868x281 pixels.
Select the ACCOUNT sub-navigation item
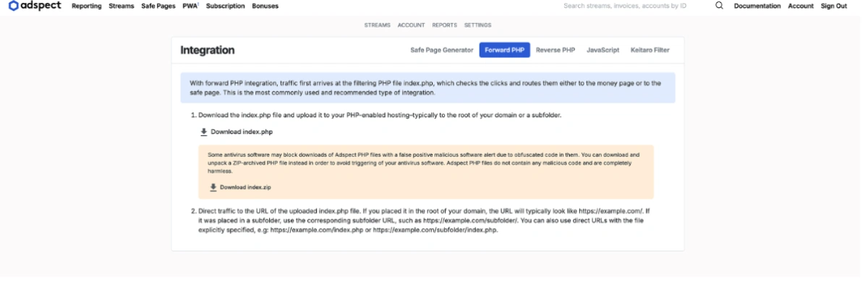(412, 25)
